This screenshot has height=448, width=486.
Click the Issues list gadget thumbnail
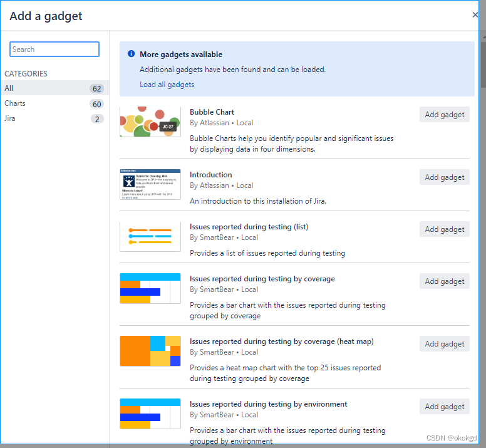pyautogui.click(x=150, y=236)
